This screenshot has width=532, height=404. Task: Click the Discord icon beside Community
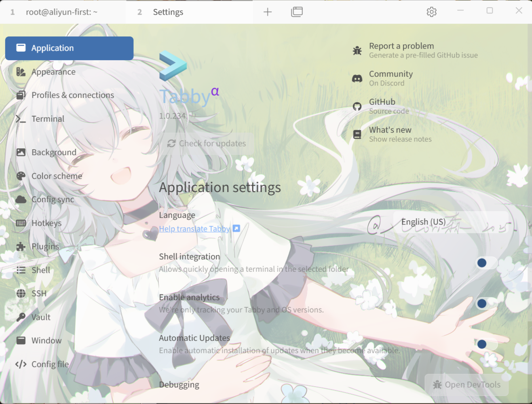pos(357,78)
